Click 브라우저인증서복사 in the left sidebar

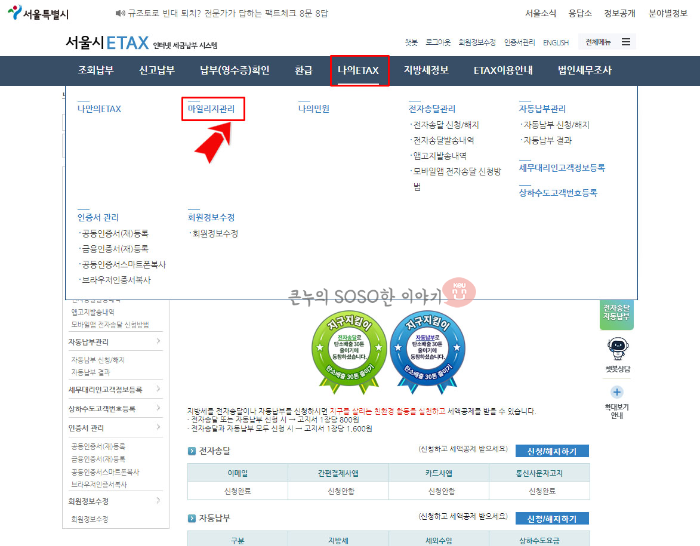click(x=99, y=484)
